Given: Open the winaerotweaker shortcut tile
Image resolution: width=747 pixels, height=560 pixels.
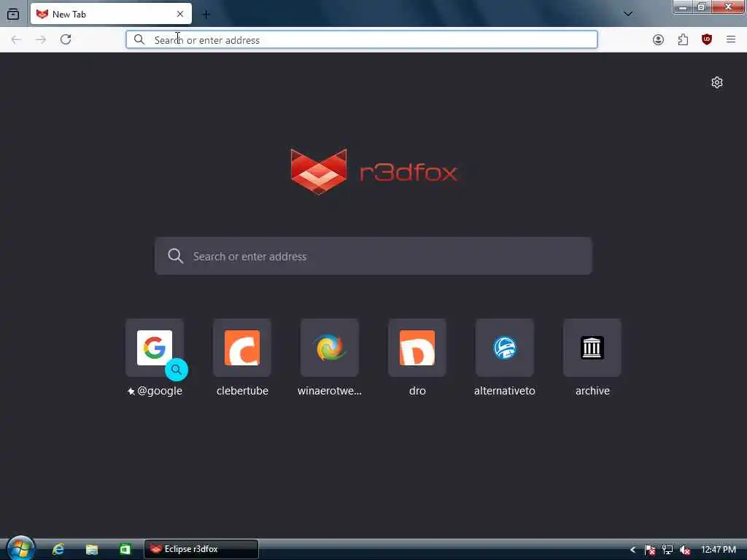Looking at the screenshot, I should [x=330, y=348].
